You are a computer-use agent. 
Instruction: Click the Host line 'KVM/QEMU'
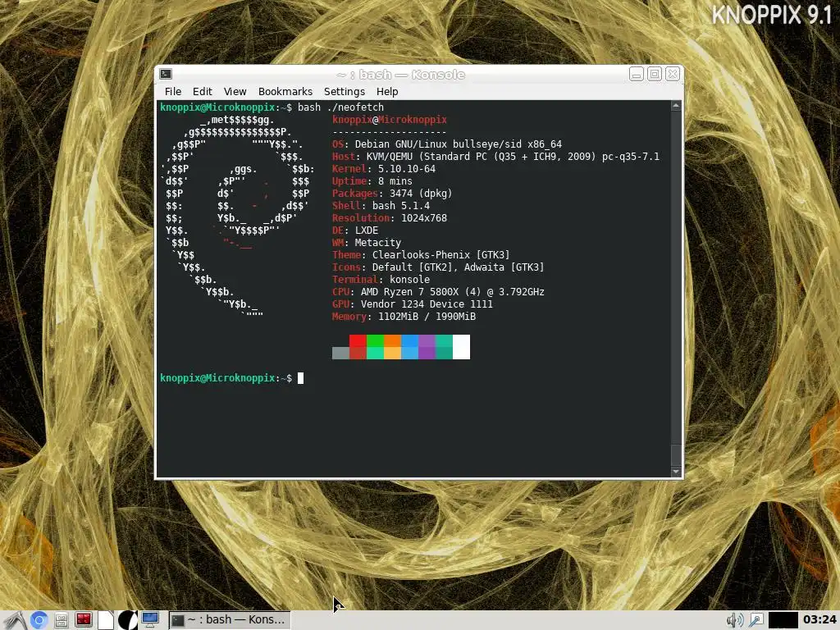click(x=495, y=157)
